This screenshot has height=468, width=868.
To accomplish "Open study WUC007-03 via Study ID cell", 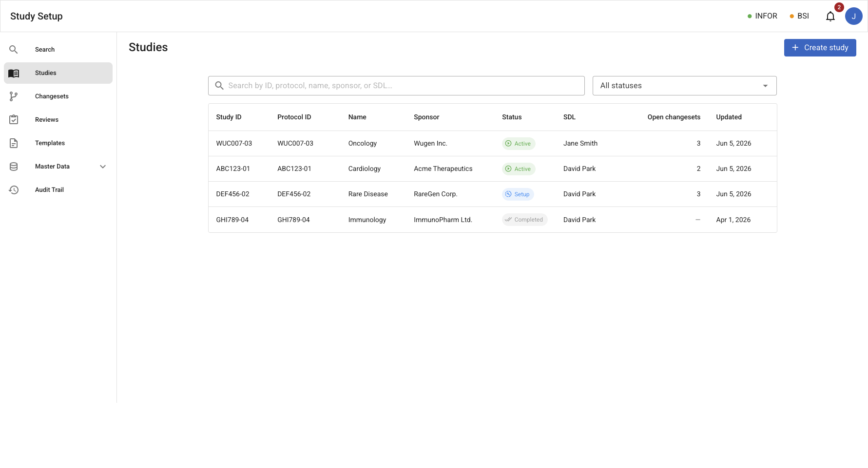I will (234, 144).
